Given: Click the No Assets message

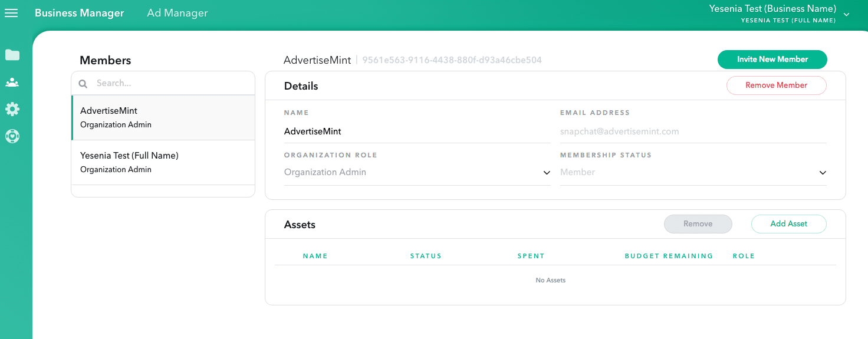Looking at the screenshot, I should tap(551, 280).
